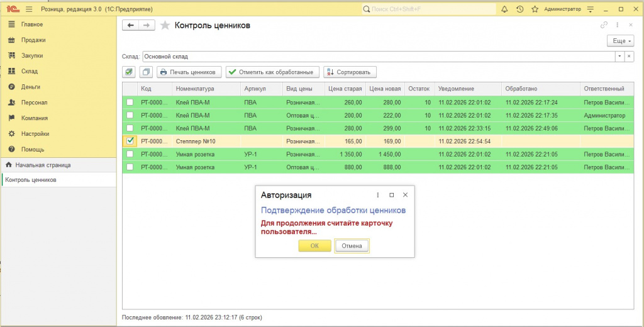644x327 pixels.
Task: Click the search magnifier icon
Action: (367, 9)
